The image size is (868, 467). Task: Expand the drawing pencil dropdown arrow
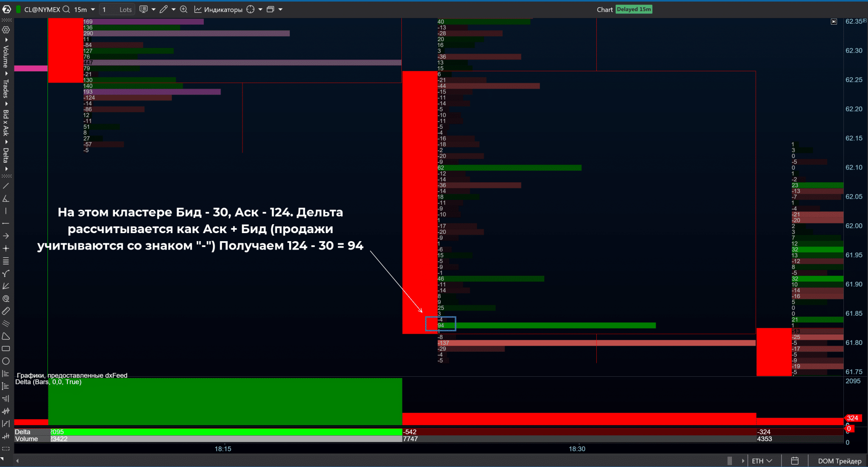tap(174, 9)
